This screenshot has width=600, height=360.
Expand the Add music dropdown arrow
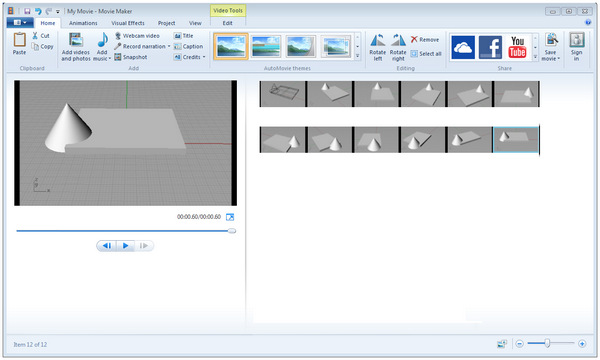coord(109,59)
